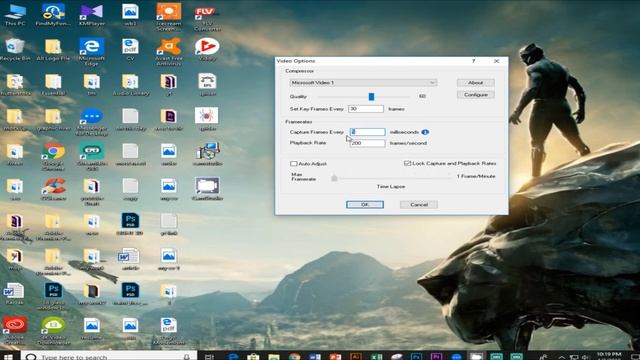Image resolution: width=640 pixels, height=360 pixels.
Task: Click taskbar clock showing 10:19 PM
Action: click(609, 356)
